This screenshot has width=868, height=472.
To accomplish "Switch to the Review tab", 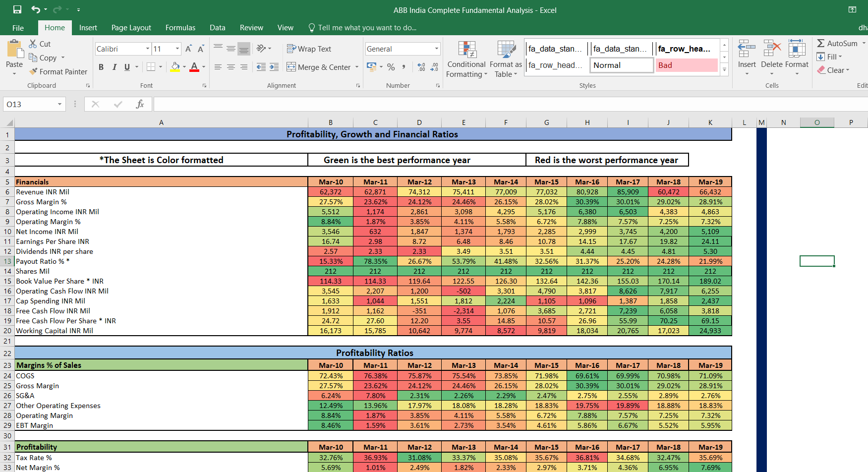I will [251, 28].
